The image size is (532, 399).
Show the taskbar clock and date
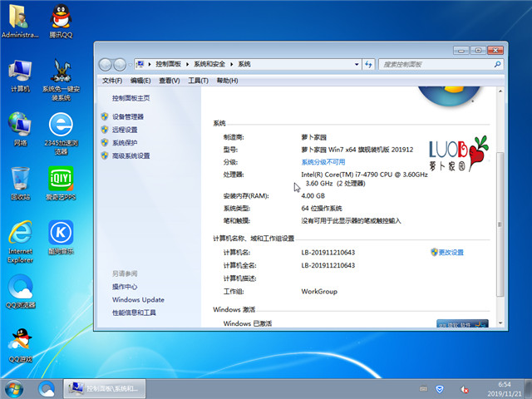[x=505, y=389]
